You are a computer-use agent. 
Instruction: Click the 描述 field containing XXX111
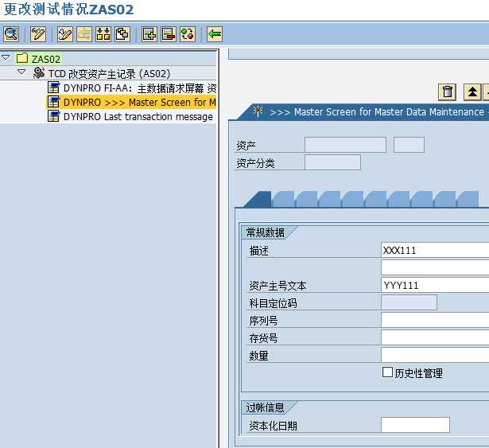click(x=435, y=250)
